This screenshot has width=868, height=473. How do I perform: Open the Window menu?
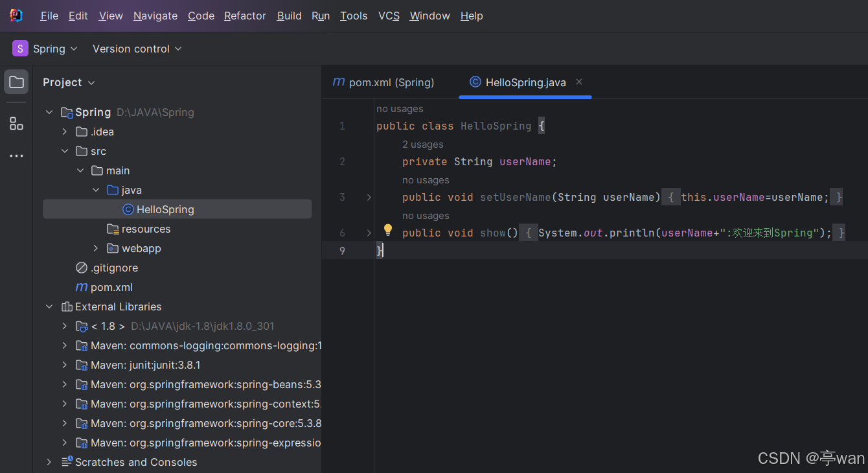(430, 16)
